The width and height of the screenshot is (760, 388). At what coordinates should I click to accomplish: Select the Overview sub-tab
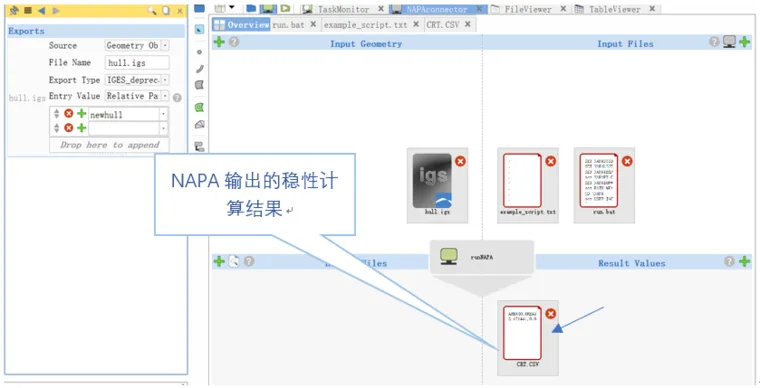tap(241, 25)
